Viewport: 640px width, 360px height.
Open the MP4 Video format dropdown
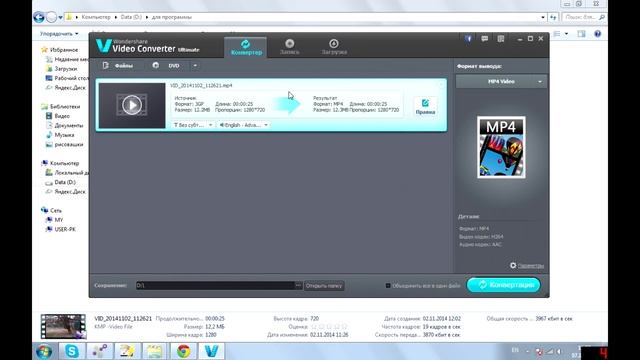[501, 82]
